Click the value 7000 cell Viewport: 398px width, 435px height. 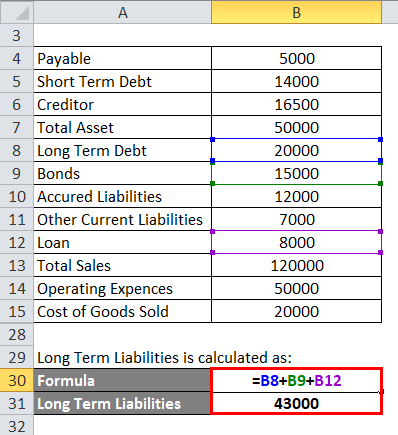[x=296, y=219]
